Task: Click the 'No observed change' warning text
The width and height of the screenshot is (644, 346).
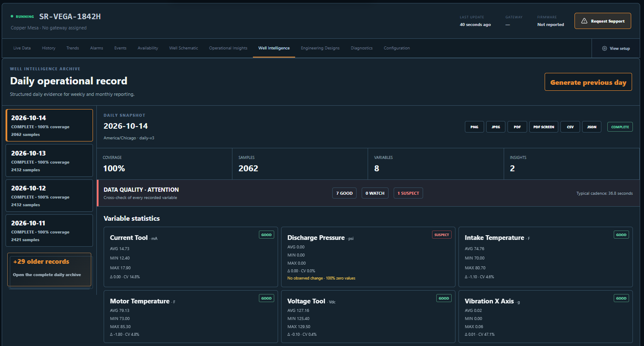Action: click(321, 278)
